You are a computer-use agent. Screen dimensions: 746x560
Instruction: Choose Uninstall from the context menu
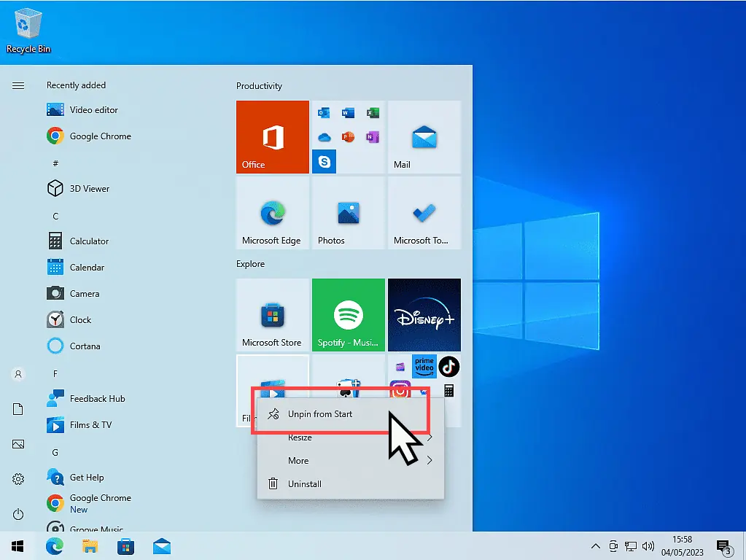pos(307,483)
